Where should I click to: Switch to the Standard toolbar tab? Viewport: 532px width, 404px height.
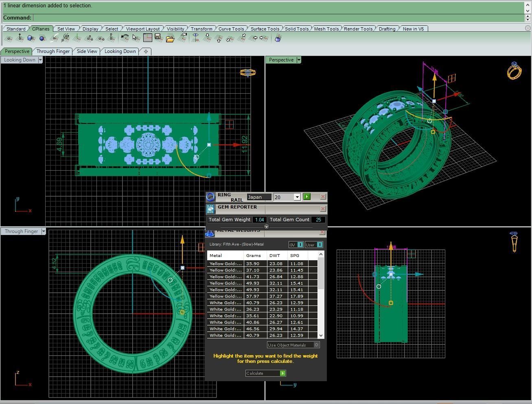pyautogui.click(x=16, y=29)
